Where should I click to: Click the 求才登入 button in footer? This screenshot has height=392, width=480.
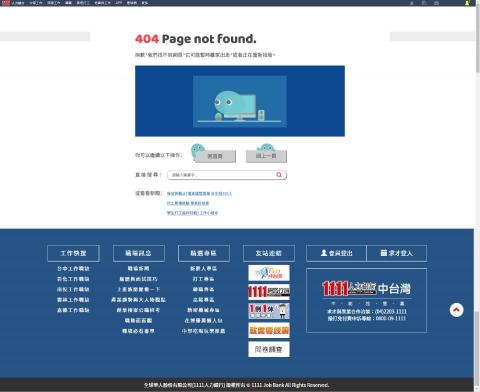tap(396, 253)
